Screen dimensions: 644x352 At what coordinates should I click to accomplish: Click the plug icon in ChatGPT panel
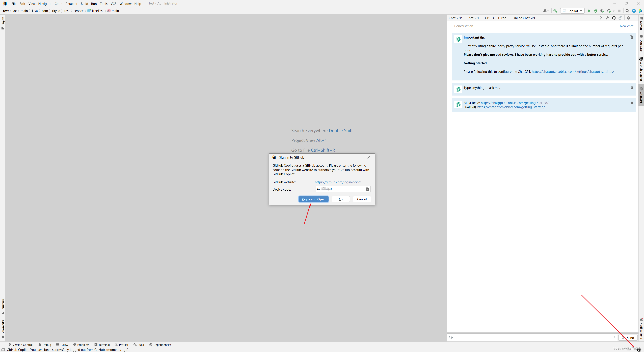[620, 18]
